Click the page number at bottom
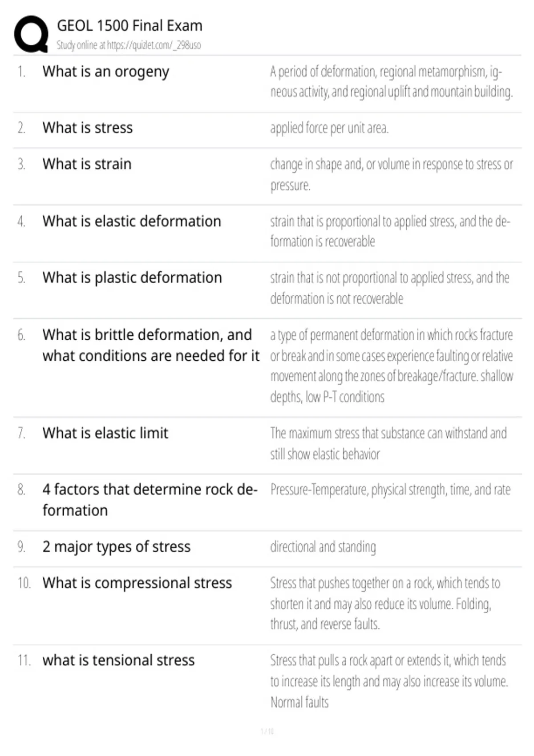Image resolution: width=534 pixels, height=756 pixels. click(267, 731)
